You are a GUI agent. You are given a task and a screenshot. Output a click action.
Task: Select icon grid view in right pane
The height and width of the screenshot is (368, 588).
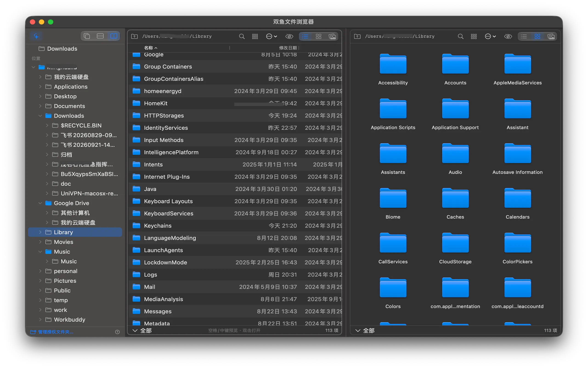point(537,36)
